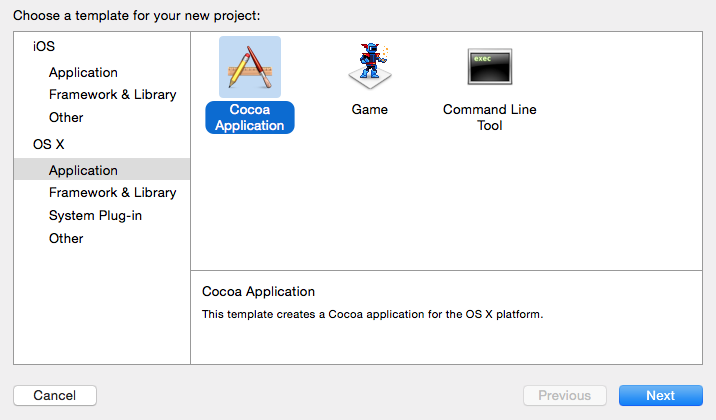Select the Cocoa Application template icon

coord(249,67)
